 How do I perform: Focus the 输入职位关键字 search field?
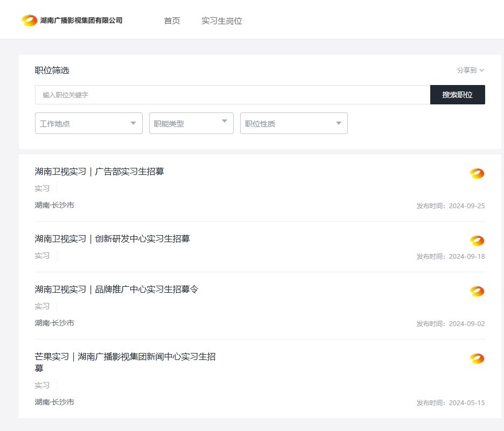[x=233, y=95]
